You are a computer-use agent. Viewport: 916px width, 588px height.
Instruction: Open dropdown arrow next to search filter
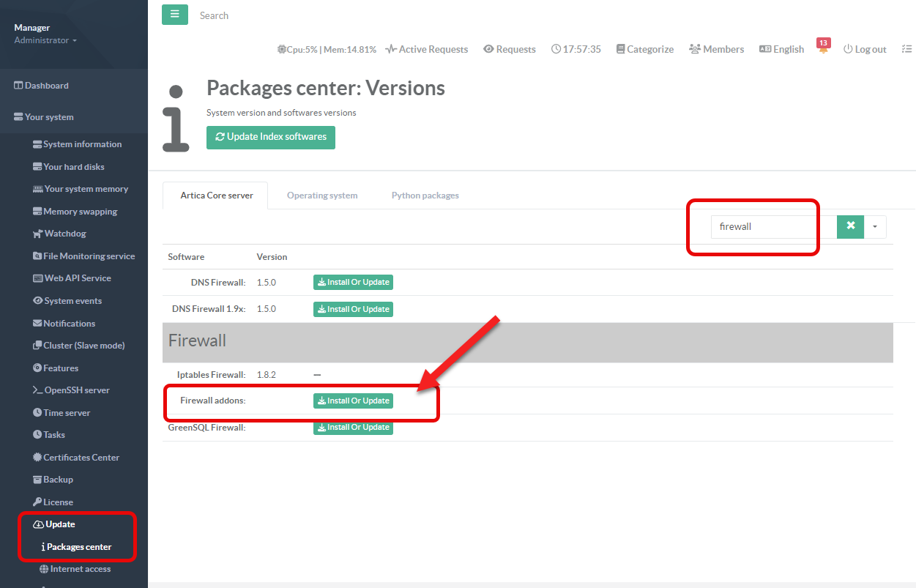coord(875,226)
